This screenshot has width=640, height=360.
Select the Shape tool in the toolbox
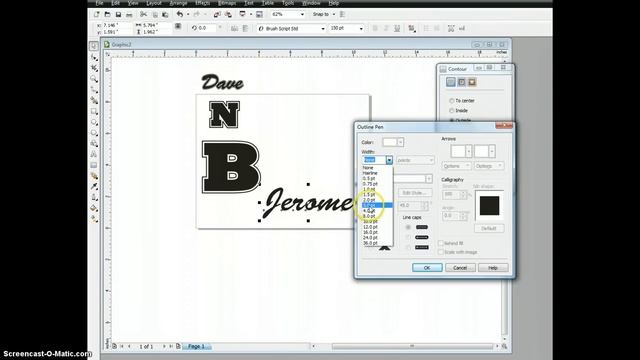(94, 57)
